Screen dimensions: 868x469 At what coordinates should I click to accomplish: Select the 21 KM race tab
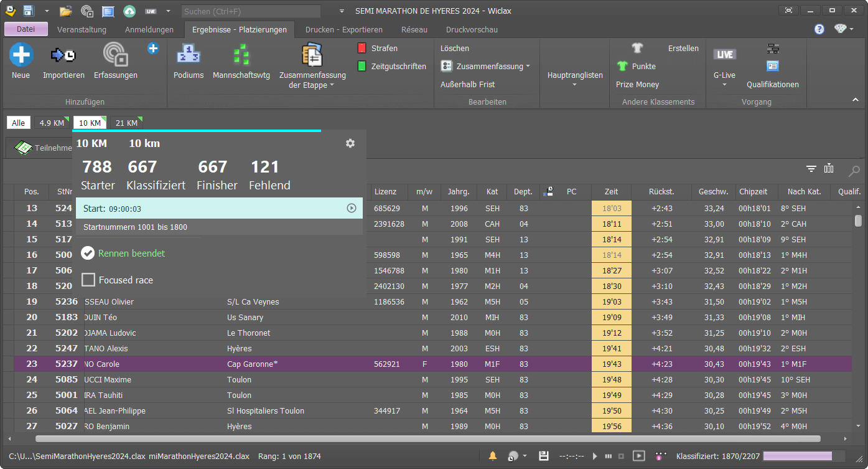tap(126, 123)
